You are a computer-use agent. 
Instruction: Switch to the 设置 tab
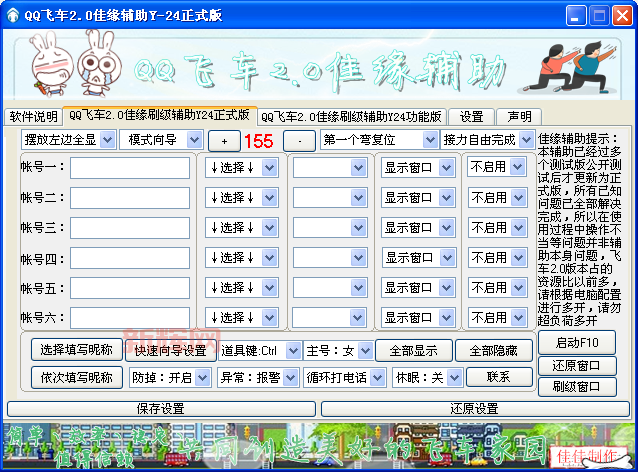(471, 117)
